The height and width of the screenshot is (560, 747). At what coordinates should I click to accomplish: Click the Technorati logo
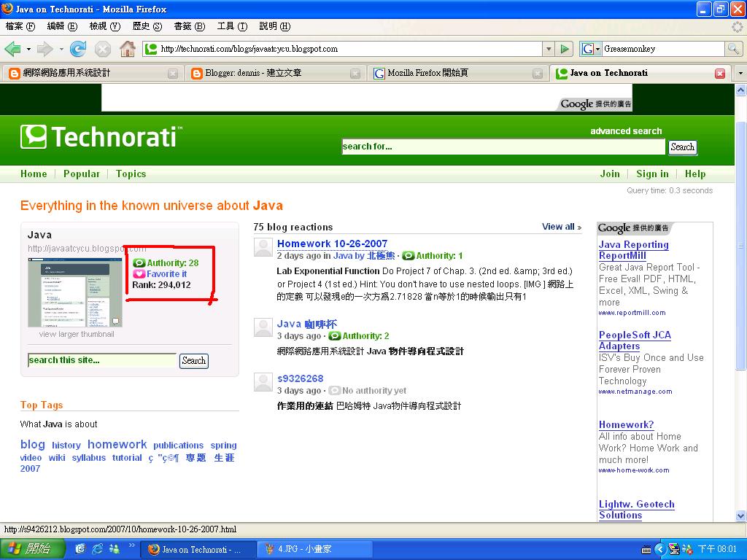point(101,137)
